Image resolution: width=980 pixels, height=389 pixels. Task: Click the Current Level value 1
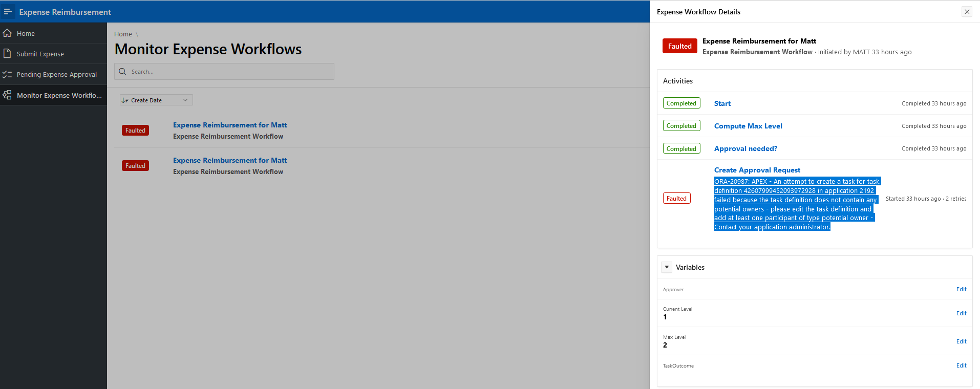point(665,317)
